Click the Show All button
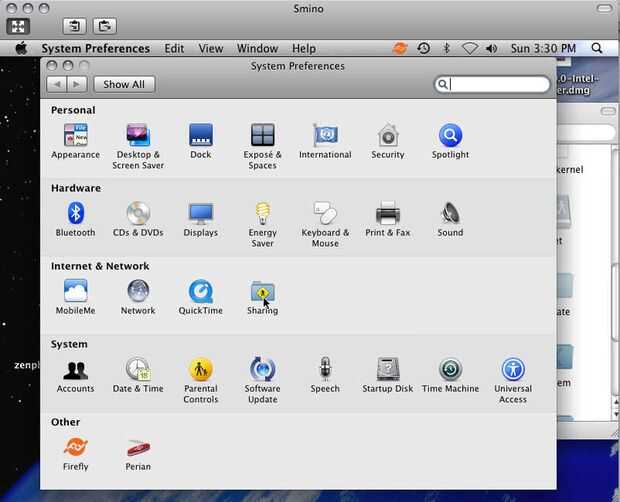The width and height of the screenshot is (620, 502). pos(124,84)
